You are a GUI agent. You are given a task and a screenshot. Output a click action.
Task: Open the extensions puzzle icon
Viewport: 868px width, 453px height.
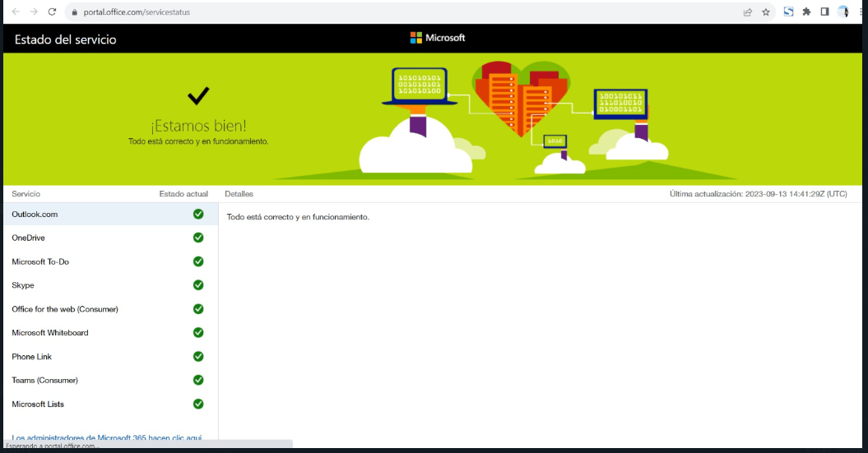[x=806, y=12]
